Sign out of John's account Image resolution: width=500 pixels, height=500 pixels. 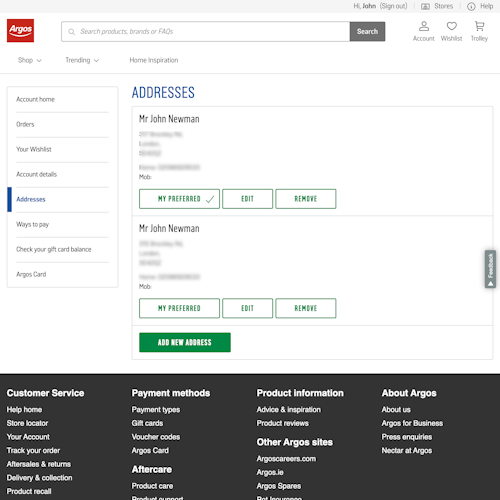click(393, 6)
